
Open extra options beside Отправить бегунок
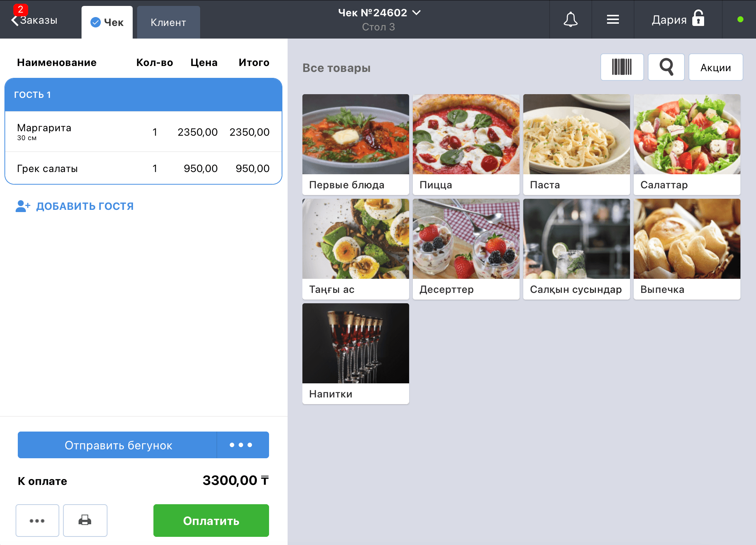pos(243,445)
